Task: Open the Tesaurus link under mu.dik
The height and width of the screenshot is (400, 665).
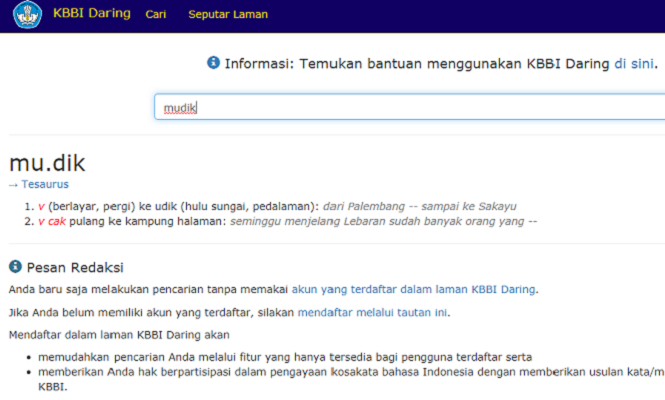Action: [x=45, y=184]
